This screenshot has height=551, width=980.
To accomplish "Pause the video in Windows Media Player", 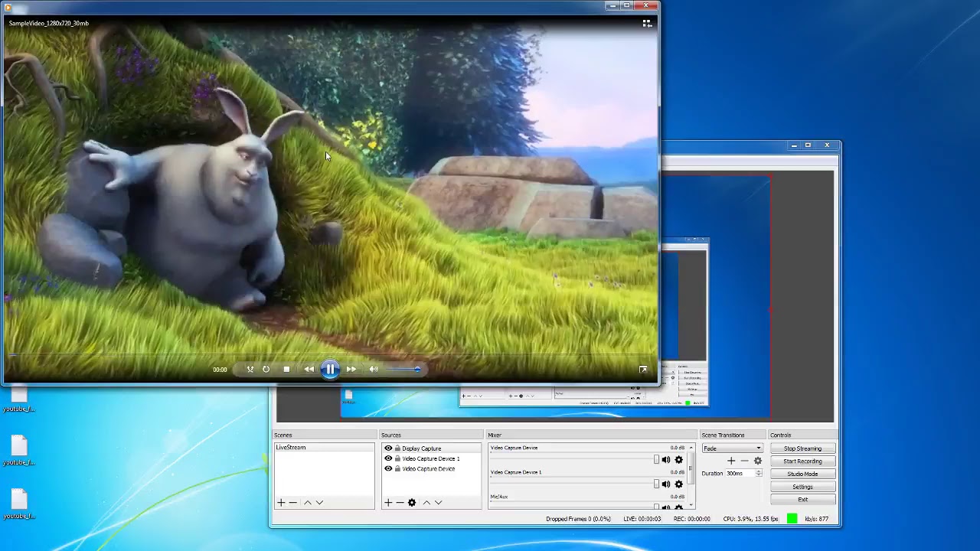I will (330, 369).
